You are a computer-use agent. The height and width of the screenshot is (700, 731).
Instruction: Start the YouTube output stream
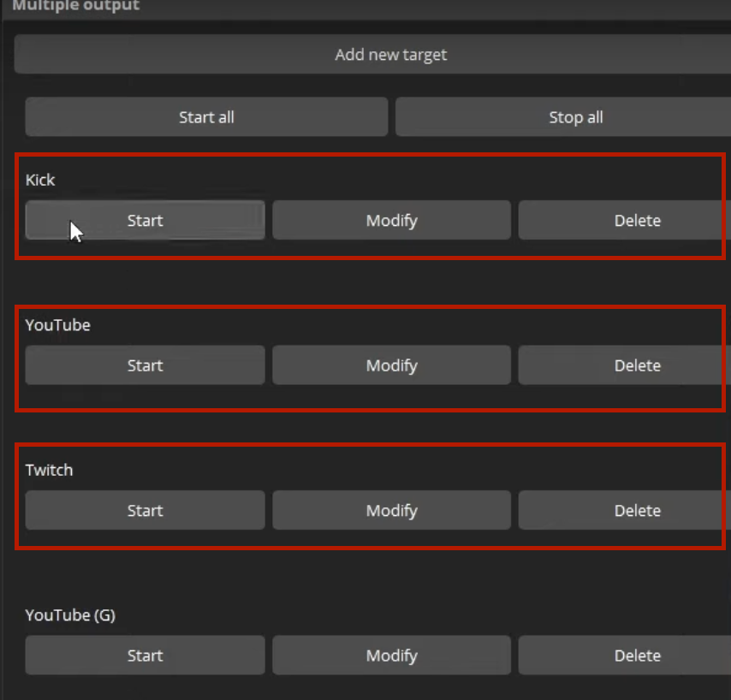(145, 365)
